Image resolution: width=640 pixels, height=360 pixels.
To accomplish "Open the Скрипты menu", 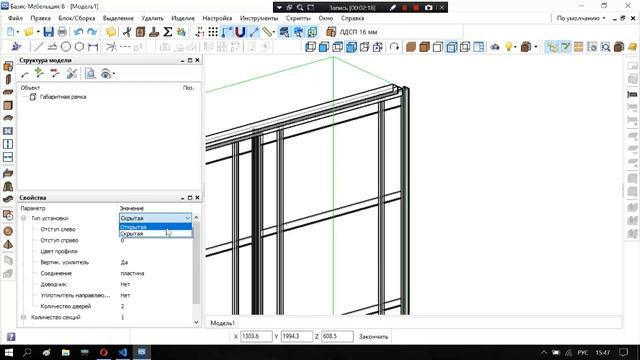I will coord(298,18).
